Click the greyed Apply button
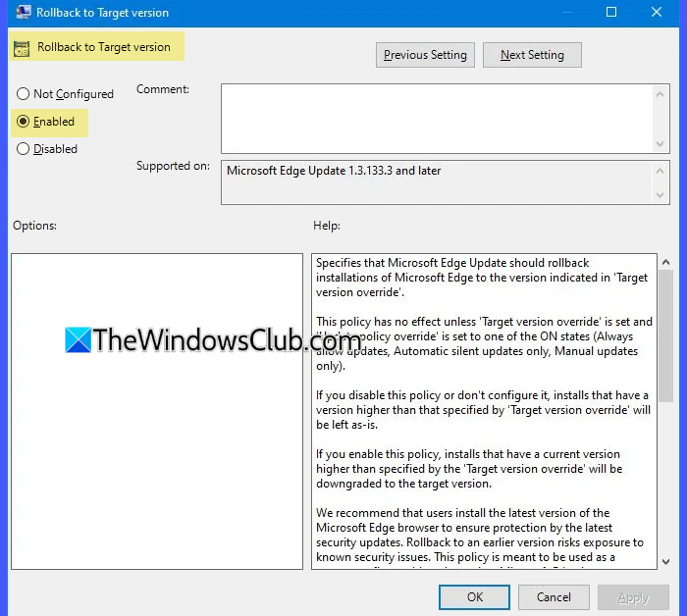Screen dimensions: 687x616 [x=633, y=597]
